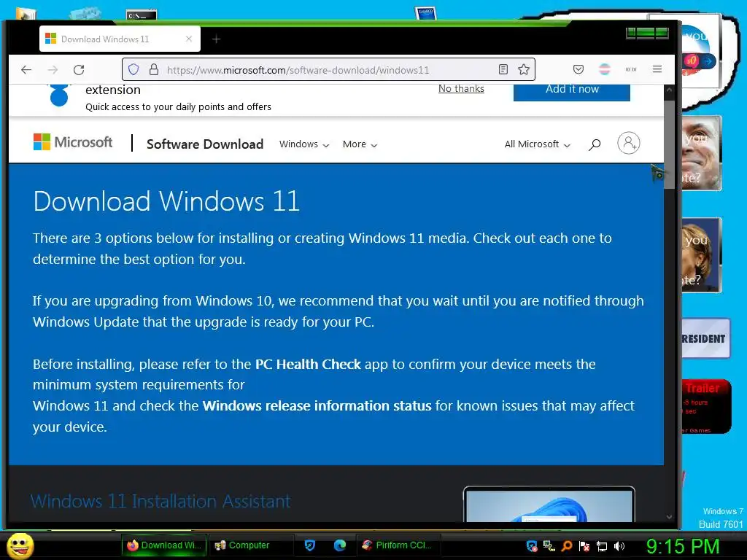Open the tracking protection shield icon
This screenshot has height=560, width=747.
(x=133, y=70)
